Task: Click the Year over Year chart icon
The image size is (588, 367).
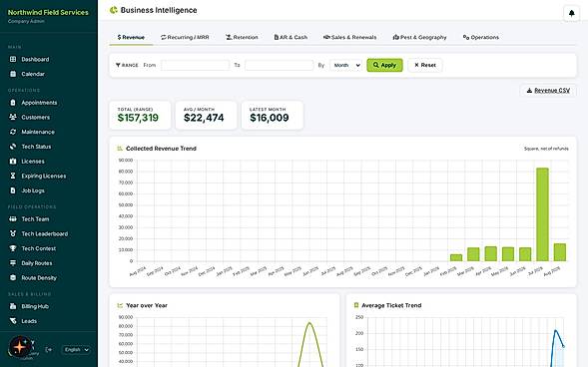Action: (x=120, y=305)
